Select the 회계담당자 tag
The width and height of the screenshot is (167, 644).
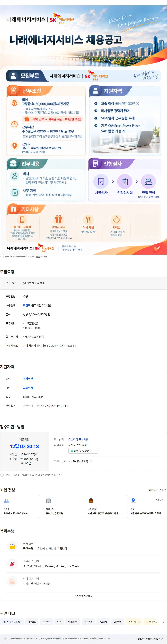(73, 622)
